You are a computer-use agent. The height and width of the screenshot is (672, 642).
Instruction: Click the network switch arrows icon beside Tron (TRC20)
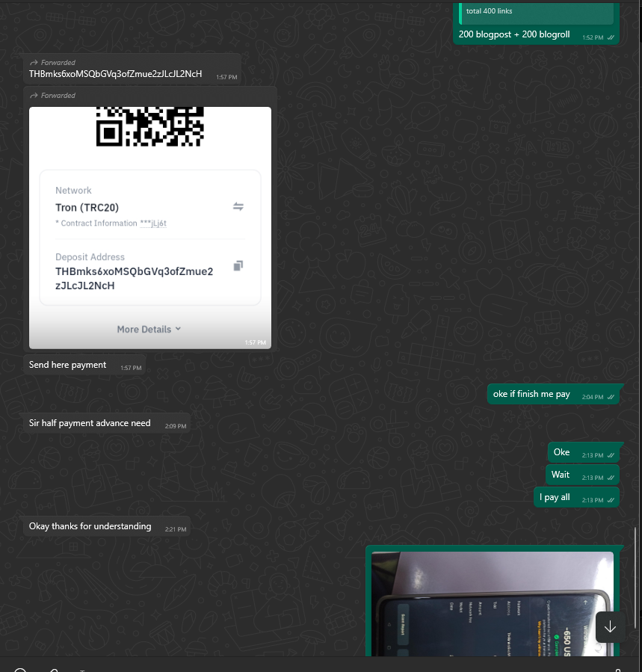[x=238, y=207]
